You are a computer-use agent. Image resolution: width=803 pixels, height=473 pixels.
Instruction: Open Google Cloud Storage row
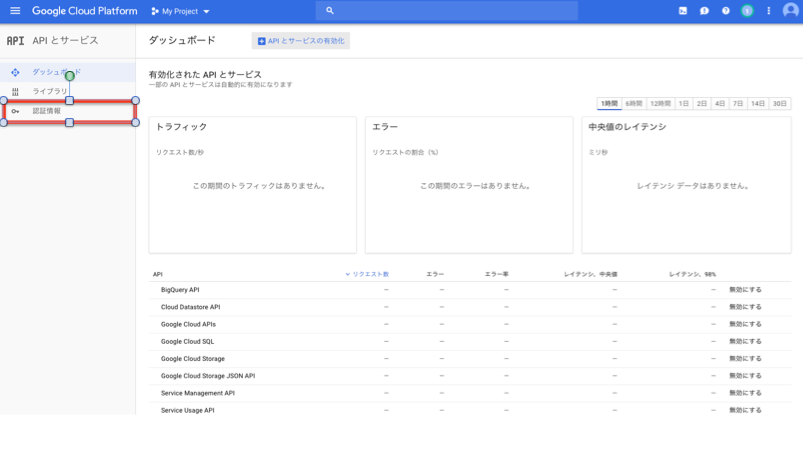point(193,359)
